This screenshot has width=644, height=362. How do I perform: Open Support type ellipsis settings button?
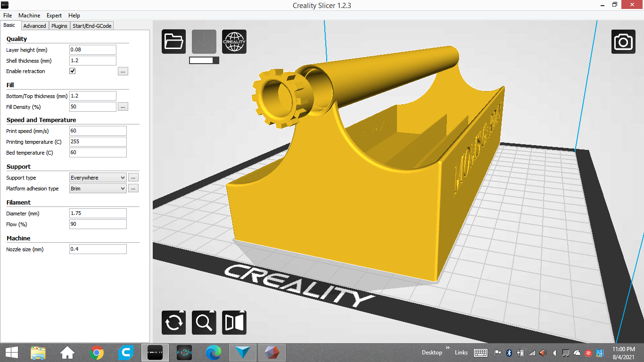tap(133, 178)
